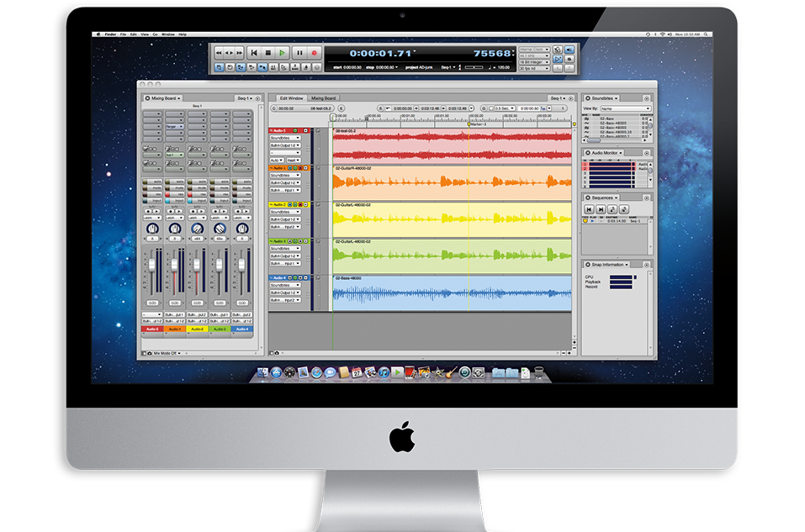Switch to the Mixing Board tab

pyautogui.click(x=324, y=98)
